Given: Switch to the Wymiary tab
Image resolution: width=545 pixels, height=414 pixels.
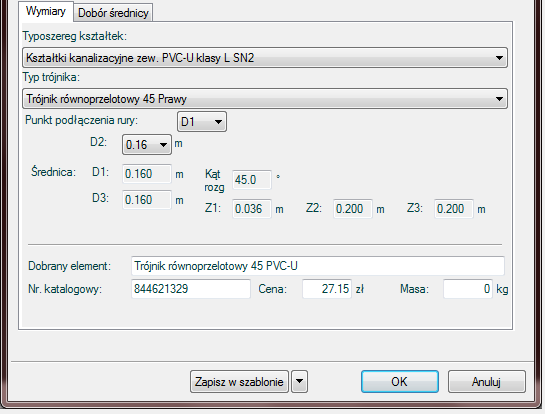Looking at the screenshot, I should [x=46, y=11].
